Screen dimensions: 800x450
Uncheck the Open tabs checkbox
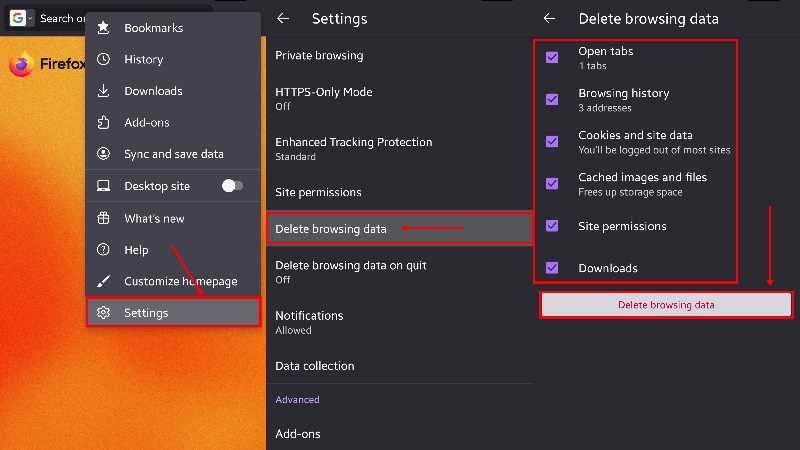pos(552,58)
